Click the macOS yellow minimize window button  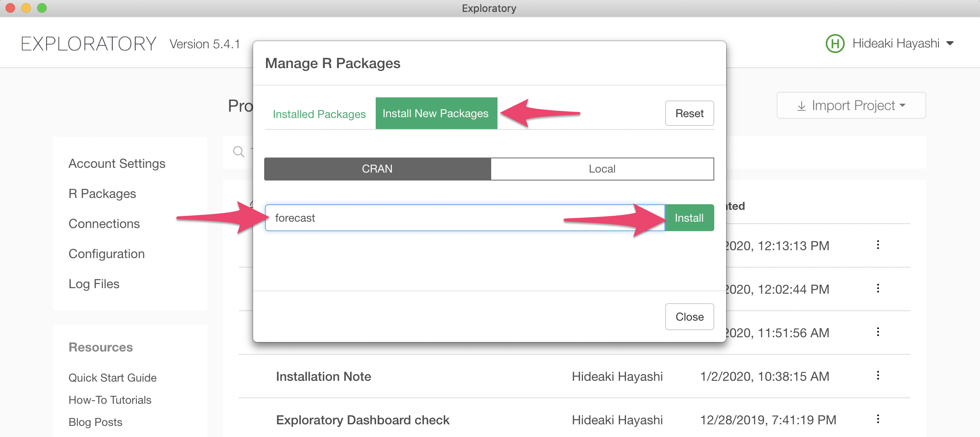pos(26,8)
